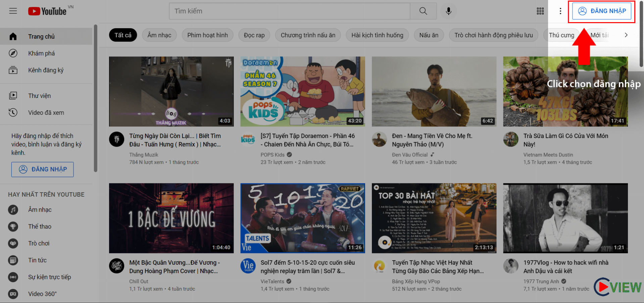This screenshot has width=644, height=303.
Task: Select the Nấu ăn chip
Action: [x=429, y=35]
